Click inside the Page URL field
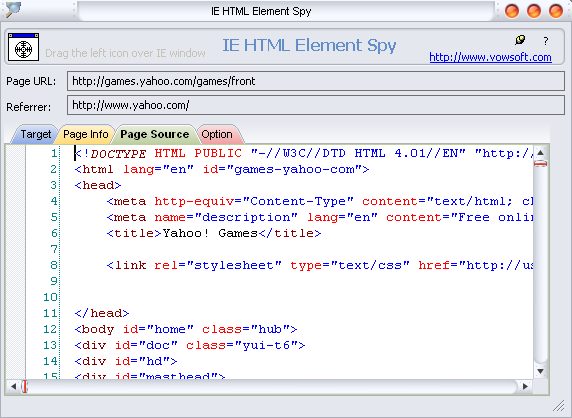The height and width of the screenshot is (418, 572). point(316,81)
